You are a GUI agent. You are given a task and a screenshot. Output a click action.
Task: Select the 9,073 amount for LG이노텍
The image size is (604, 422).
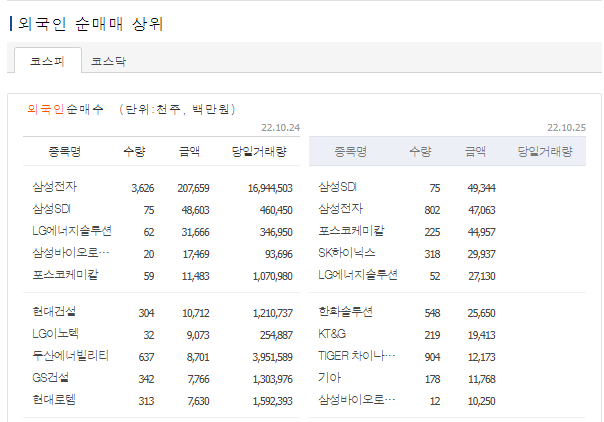pos(198,335)
